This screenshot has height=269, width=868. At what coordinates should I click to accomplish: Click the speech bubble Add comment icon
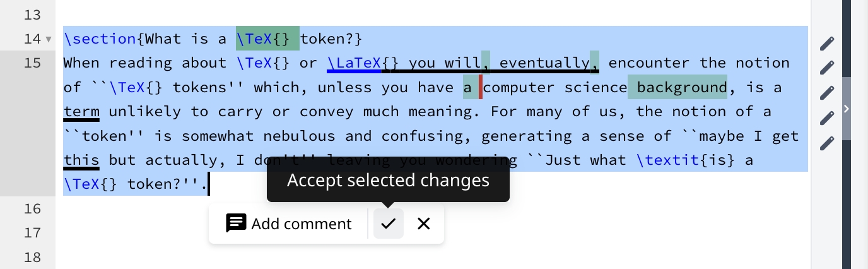tap(236, 224)
